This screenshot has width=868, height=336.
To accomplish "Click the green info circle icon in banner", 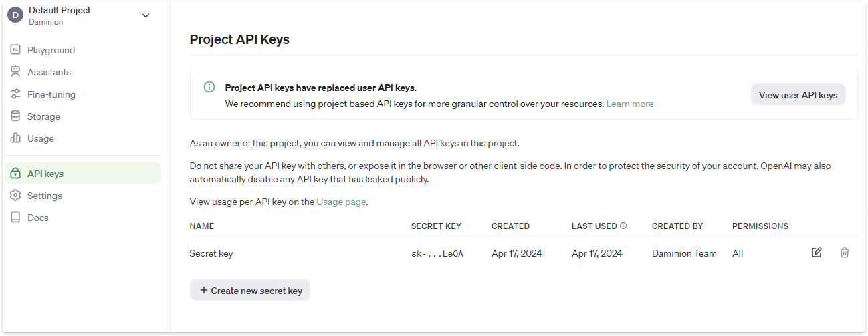I will pos(209,88).
